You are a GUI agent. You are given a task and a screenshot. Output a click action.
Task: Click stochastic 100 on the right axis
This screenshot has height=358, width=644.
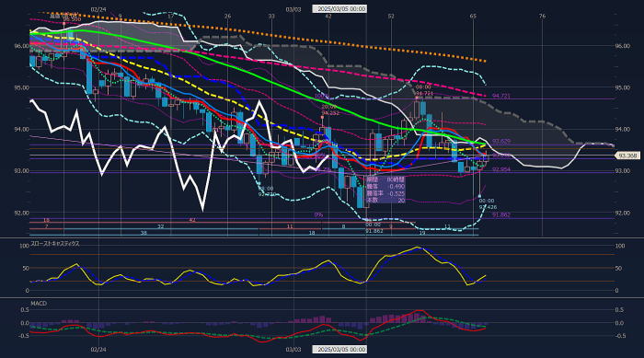coord(620,246)
